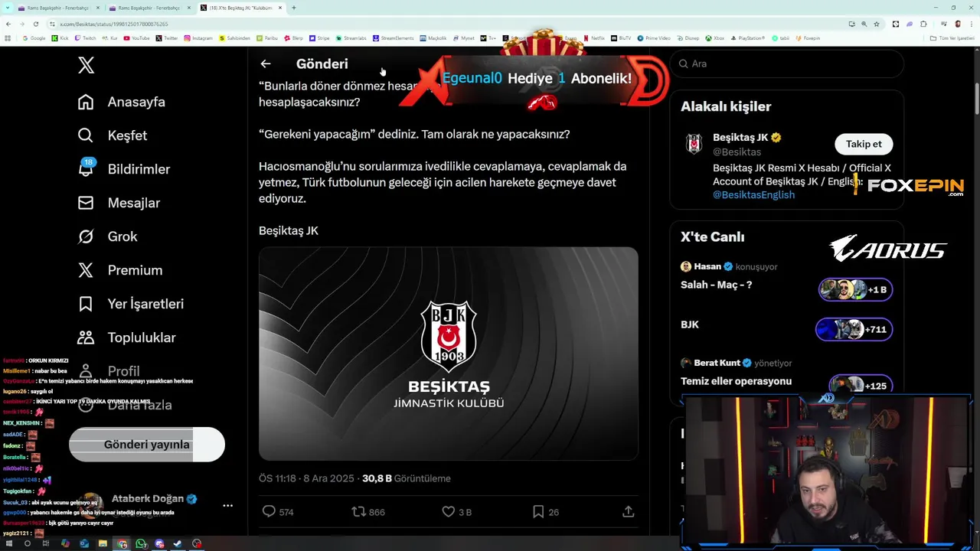Open Steam from the taskbar
The height and width of the screenshot is (551, 980).
(178, 544)
